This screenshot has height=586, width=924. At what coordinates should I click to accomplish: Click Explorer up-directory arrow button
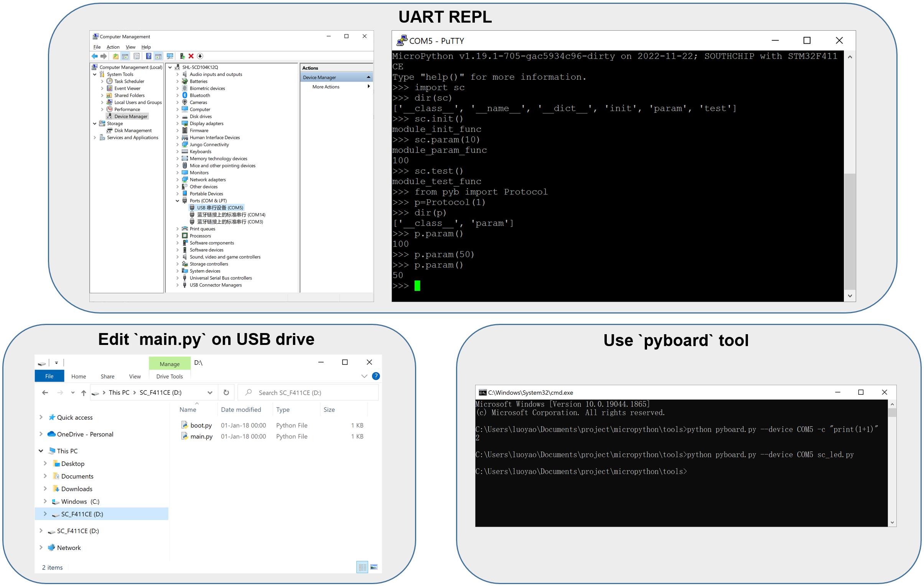click(x=84, y=393)
